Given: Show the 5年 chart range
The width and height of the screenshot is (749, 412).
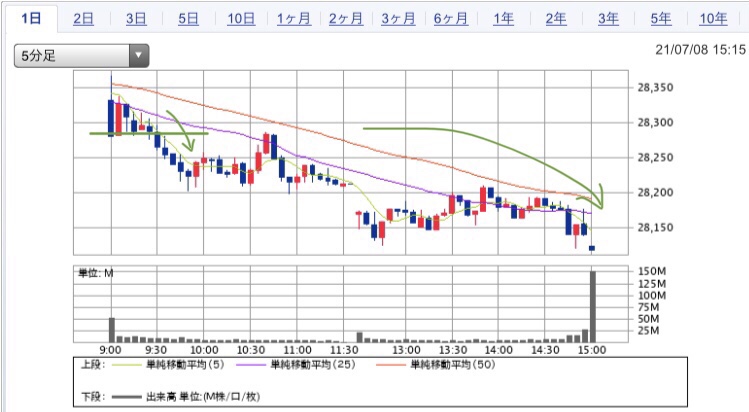Looking at the screenshot, I should pyautogui.click(x=661, y=19).
